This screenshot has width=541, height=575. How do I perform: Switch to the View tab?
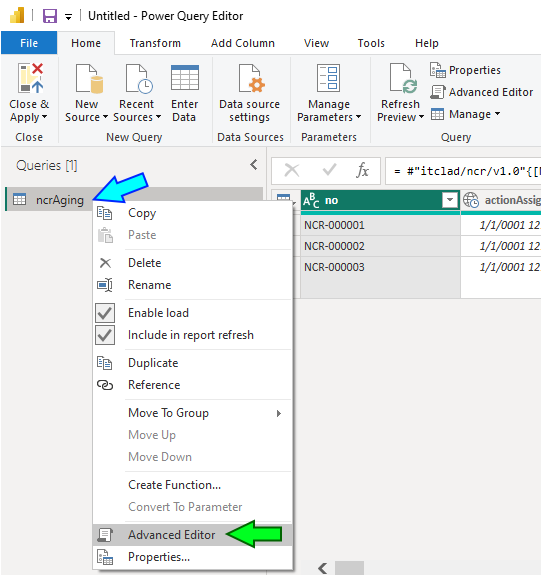pyautogui.click(x=317, y=43)
